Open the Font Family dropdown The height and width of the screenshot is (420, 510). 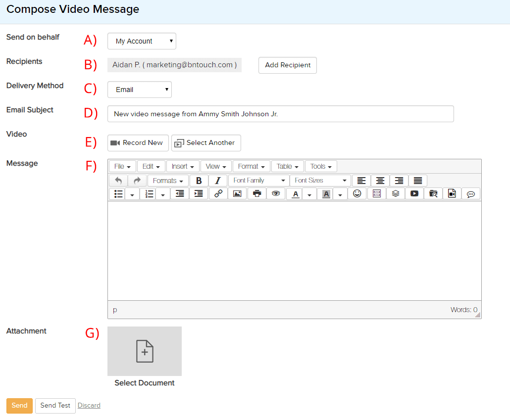259,181
